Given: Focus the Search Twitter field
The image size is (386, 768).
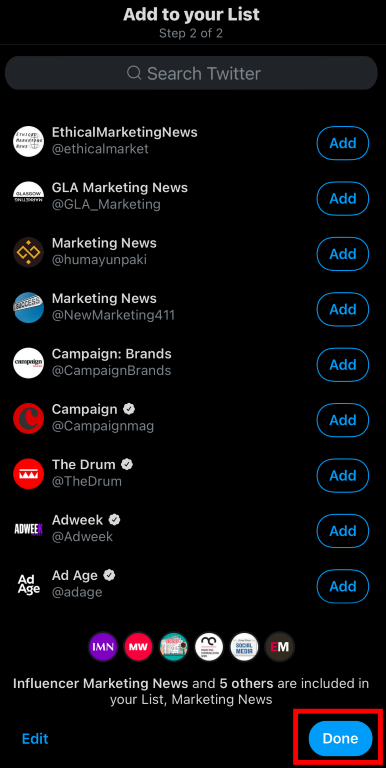Looking at the screenshot, I should pos(191,73).
